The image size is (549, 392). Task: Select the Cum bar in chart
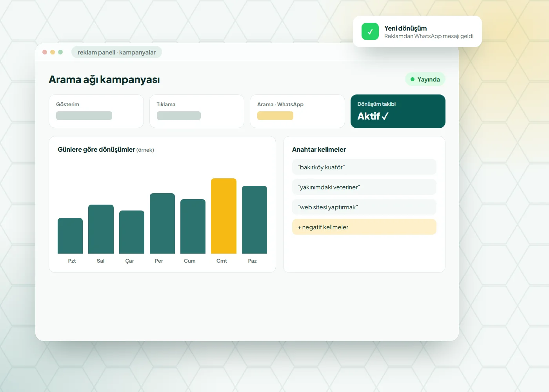click(x=193, y=226)
